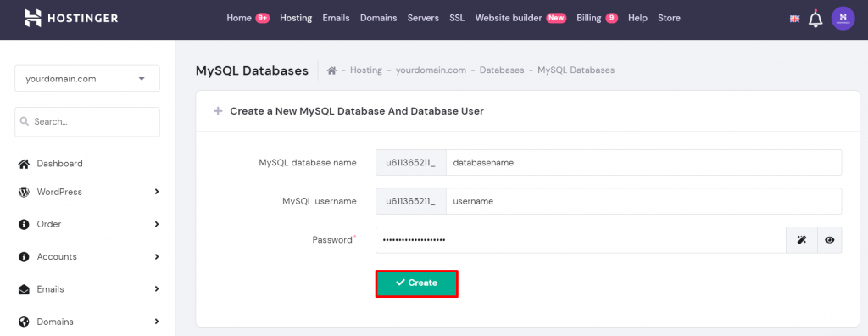
Task: Click the plus icon beside the Create heading
Action: point(218,111)
